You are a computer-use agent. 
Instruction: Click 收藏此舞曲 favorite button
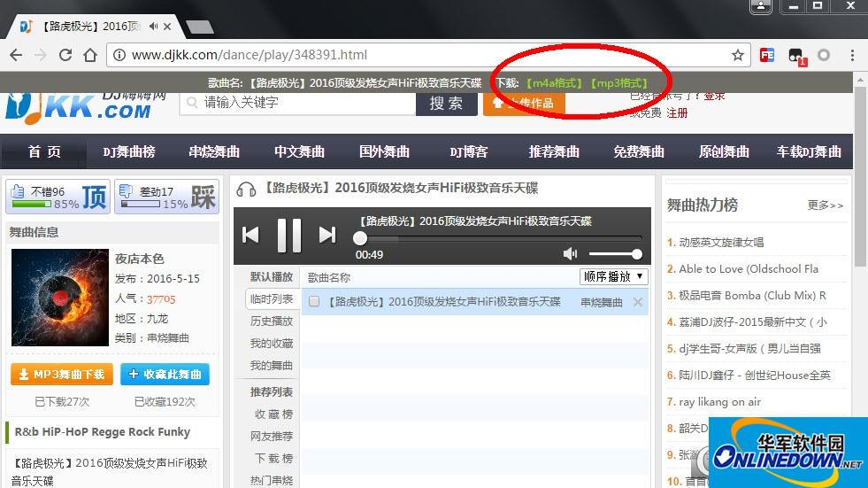[165, 375]
